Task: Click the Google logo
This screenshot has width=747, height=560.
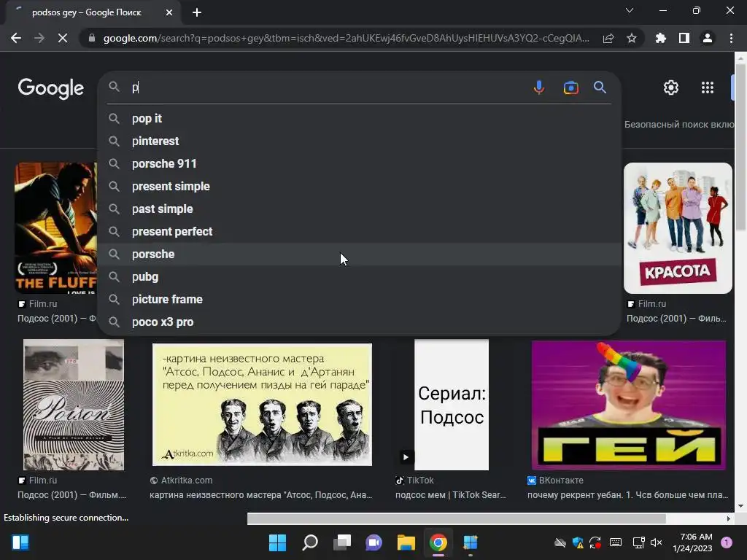Action: point(51,88)
